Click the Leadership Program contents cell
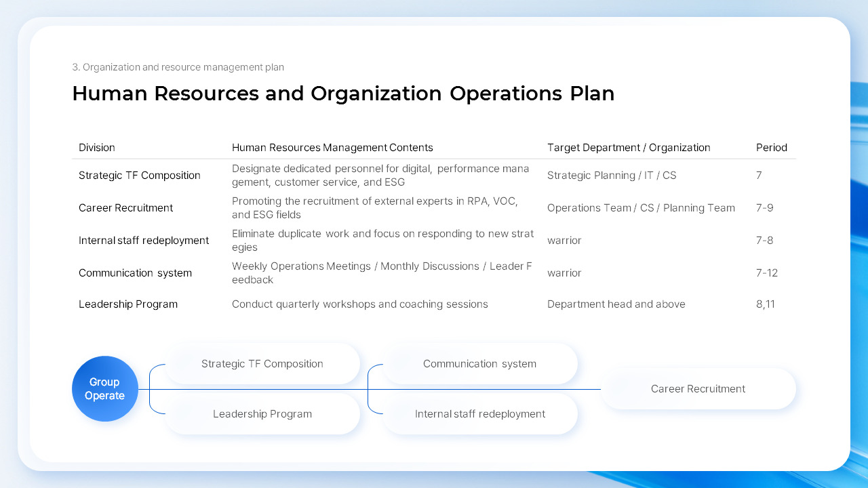The width and height of the screenshot is (868, 488). coord(360,304)
